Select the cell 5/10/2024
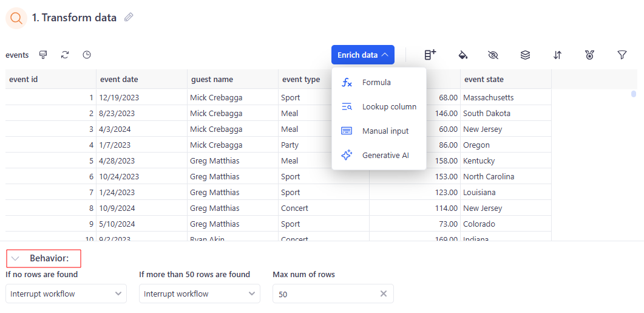 141,224
